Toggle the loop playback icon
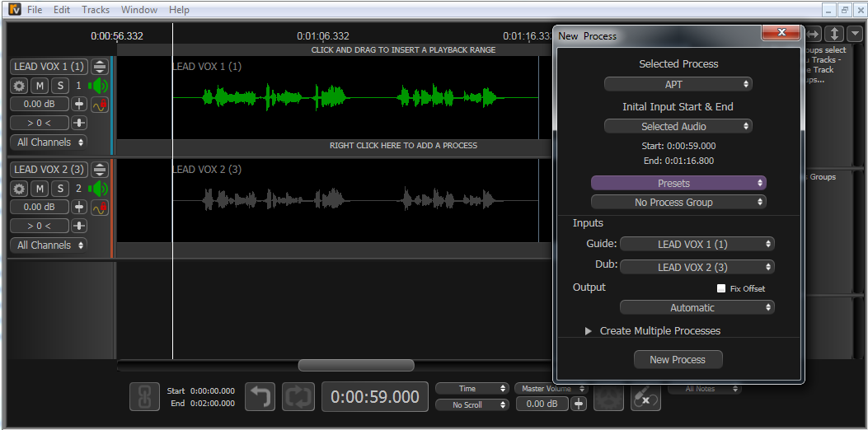Viewport: 868px width, 430px height. point(298,396)
